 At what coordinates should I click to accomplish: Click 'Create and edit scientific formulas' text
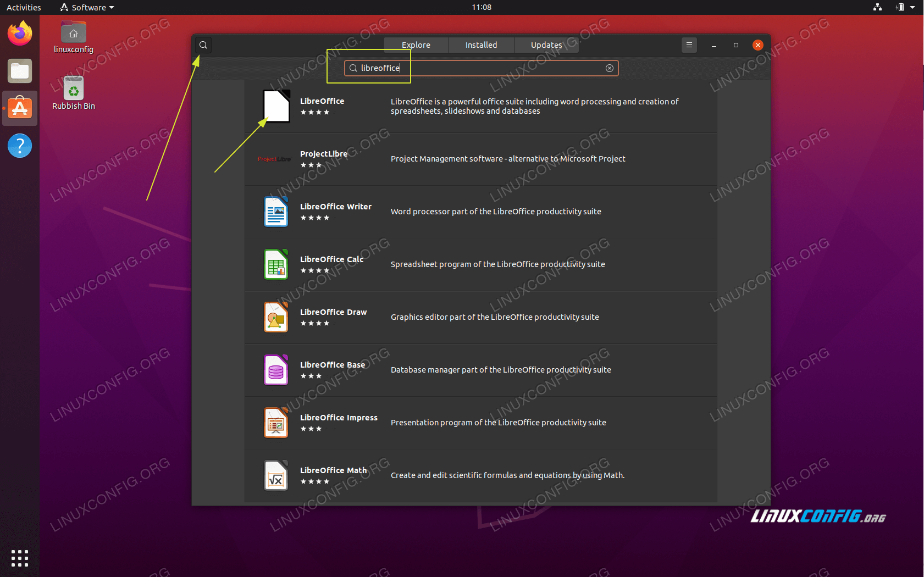(508, 475)
